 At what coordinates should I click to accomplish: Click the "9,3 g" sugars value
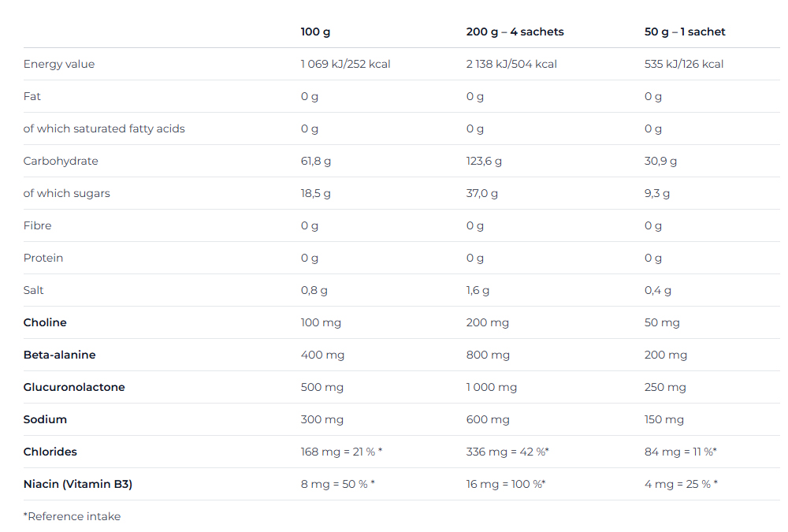pos(657,194)
